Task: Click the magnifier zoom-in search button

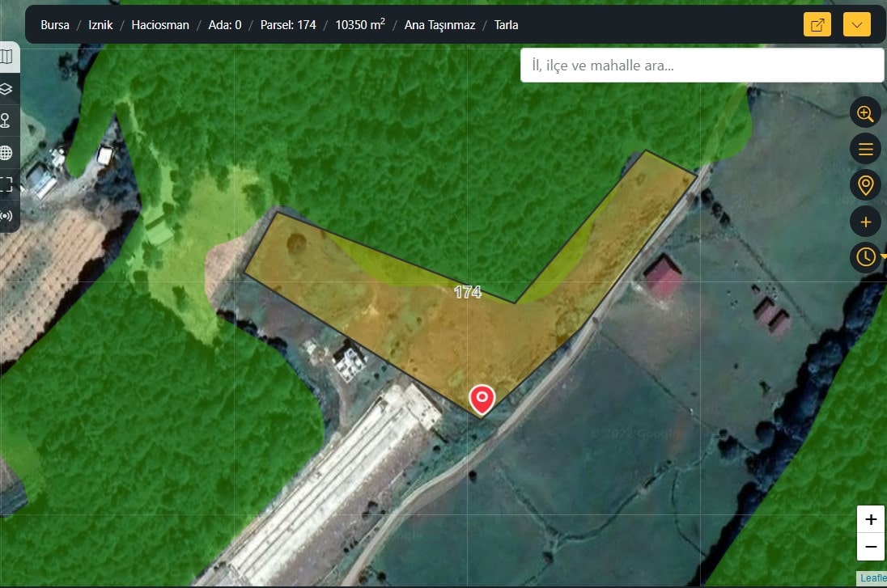Action: [x=865, y=113]
